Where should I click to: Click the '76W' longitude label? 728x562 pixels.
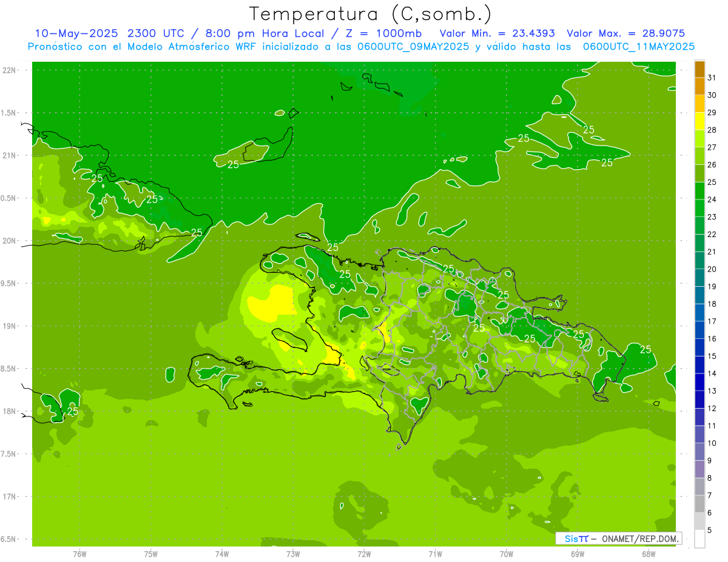(79, 554)
